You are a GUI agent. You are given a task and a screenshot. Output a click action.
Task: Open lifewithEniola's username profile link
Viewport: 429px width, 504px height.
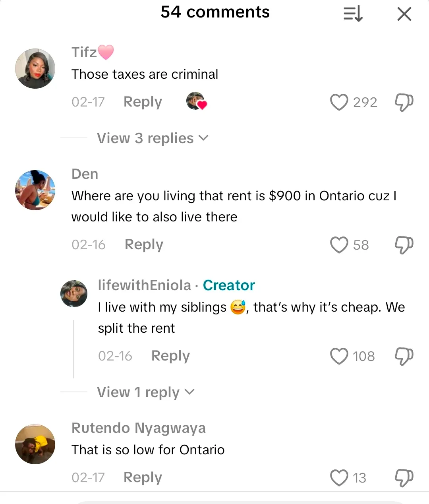coord(145,285)
